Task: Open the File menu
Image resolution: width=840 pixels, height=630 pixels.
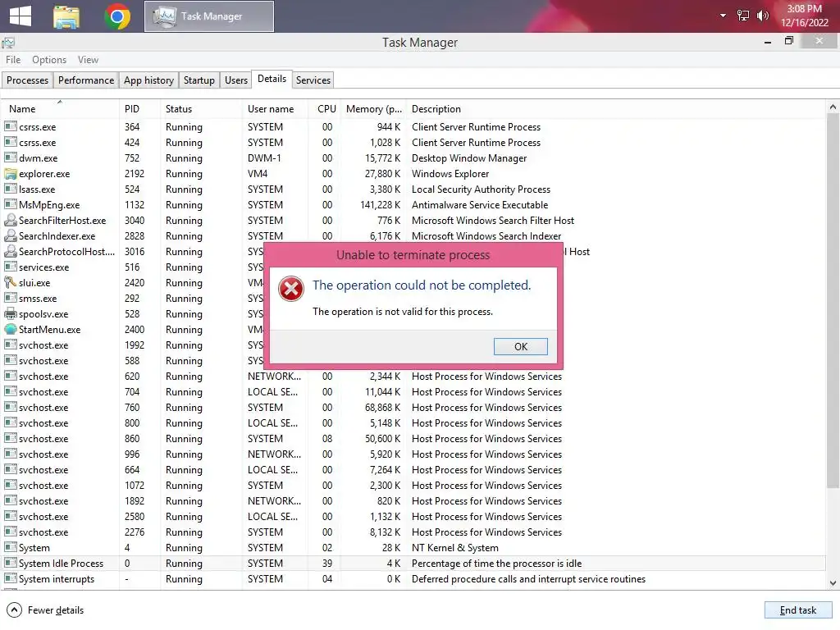Action: [x=13, y=59]
